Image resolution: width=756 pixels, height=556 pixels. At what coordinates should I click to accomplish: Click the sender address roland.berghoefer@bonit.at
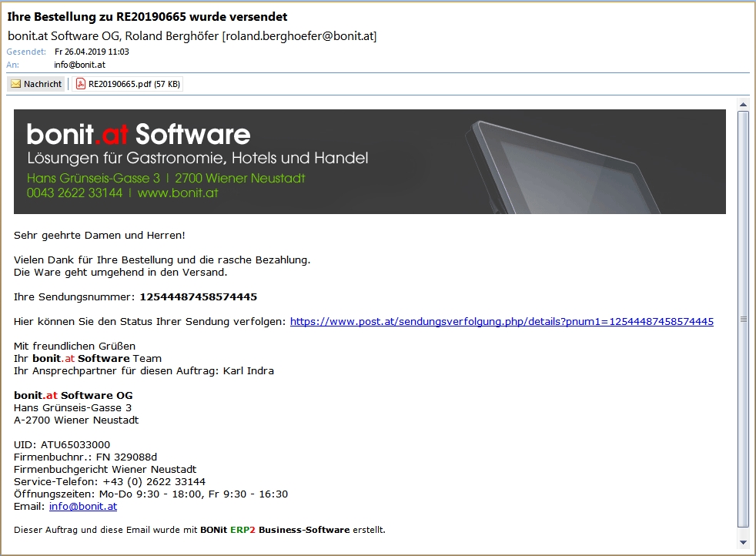pos(299,36)
